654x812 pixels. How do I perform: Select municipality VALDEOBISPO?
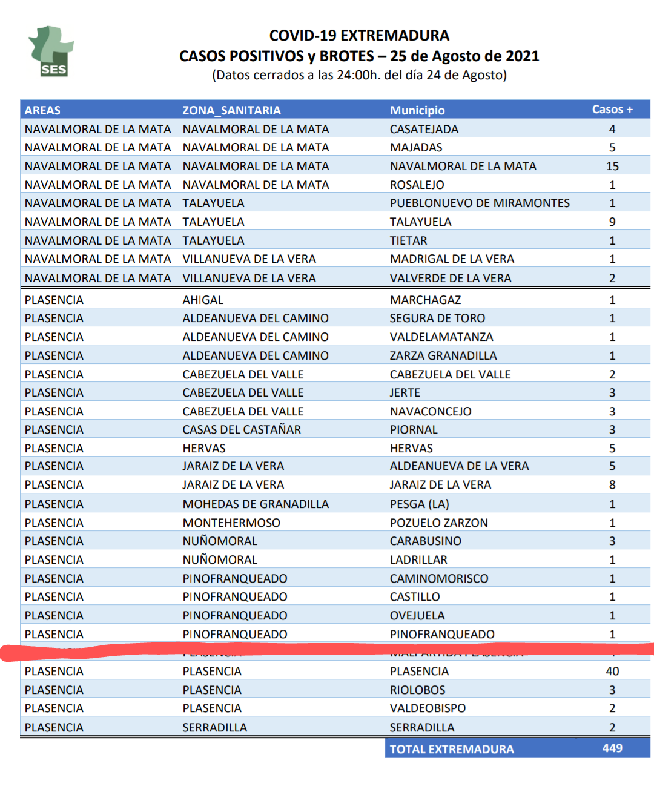428,708
